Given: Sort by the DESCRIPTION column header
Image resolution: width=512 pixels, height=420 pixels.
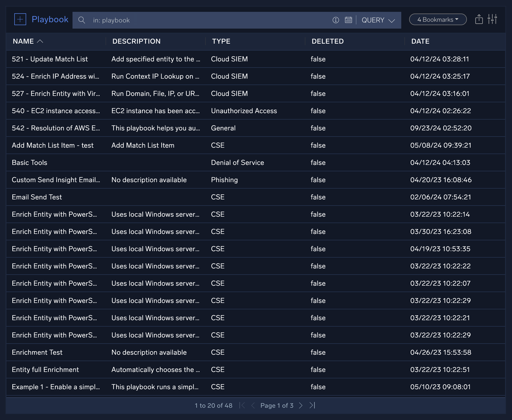Looking at the screenshot, I should tap(137, 41).
